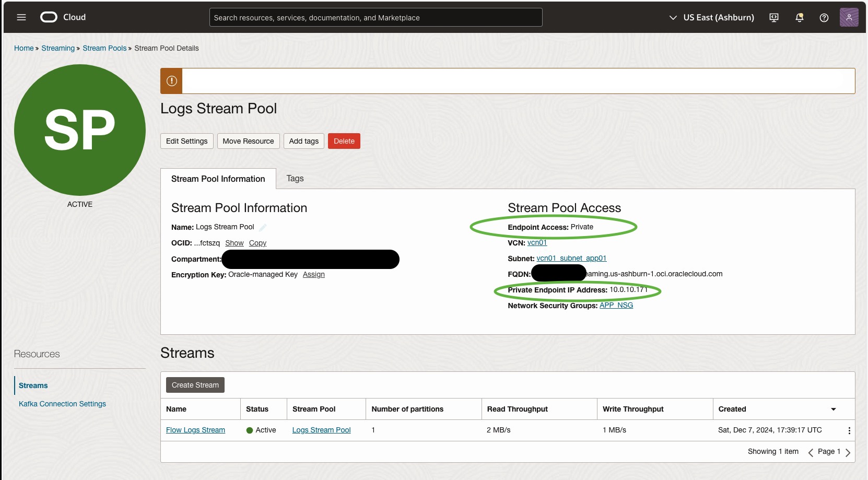The image size is (868, 480).
Task: Select the Stream Pool Information tab
Action: [x=218, y=179]
